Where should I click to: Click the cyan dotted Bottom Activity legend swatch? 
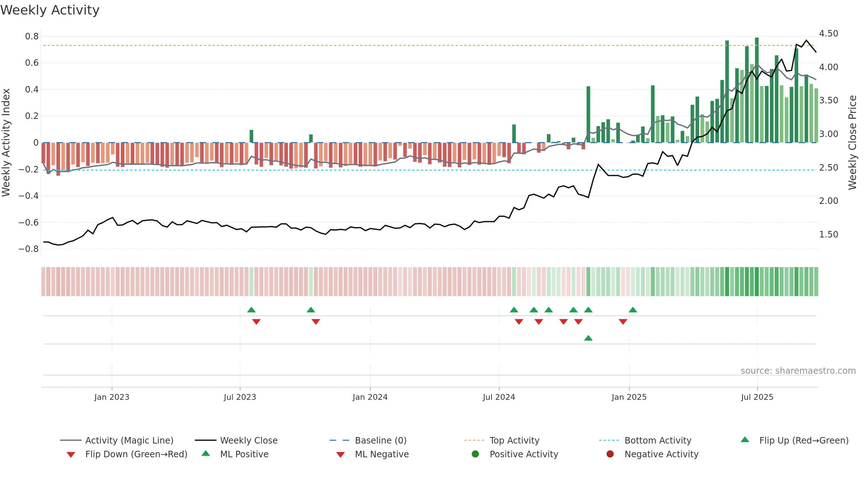coord(609,440)
